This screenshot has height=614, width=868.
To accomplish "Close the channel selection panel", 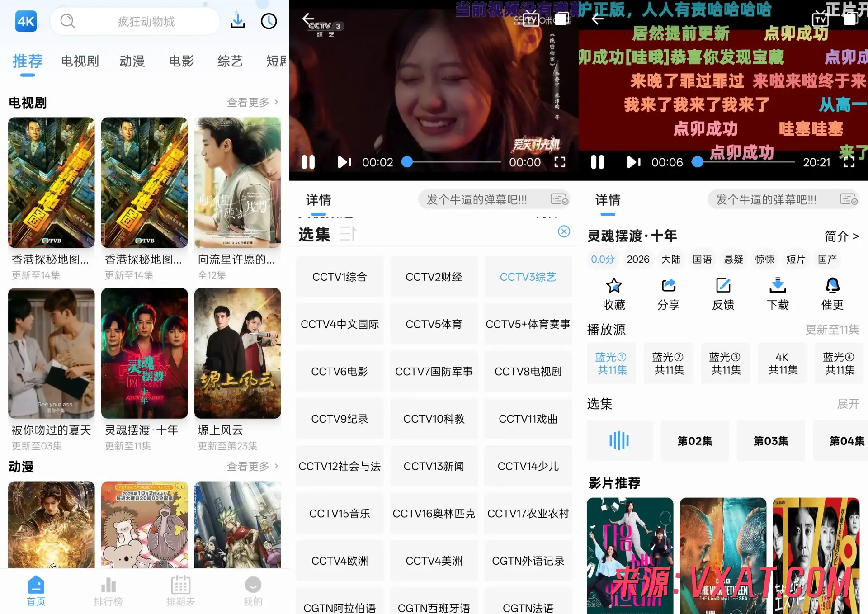I will [x=564, y=231].
